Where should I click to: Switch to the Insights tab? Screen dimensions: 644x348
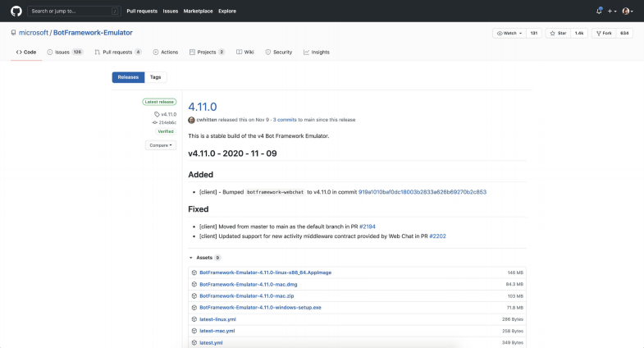pyautogui.click(x=317, y=53)
